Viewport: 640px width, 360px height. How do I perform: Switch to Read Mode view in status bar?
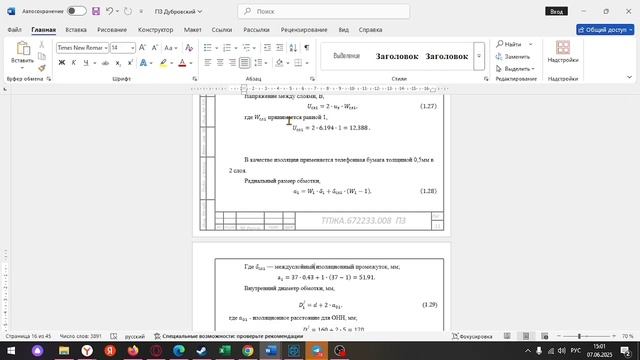click(507, 336)
